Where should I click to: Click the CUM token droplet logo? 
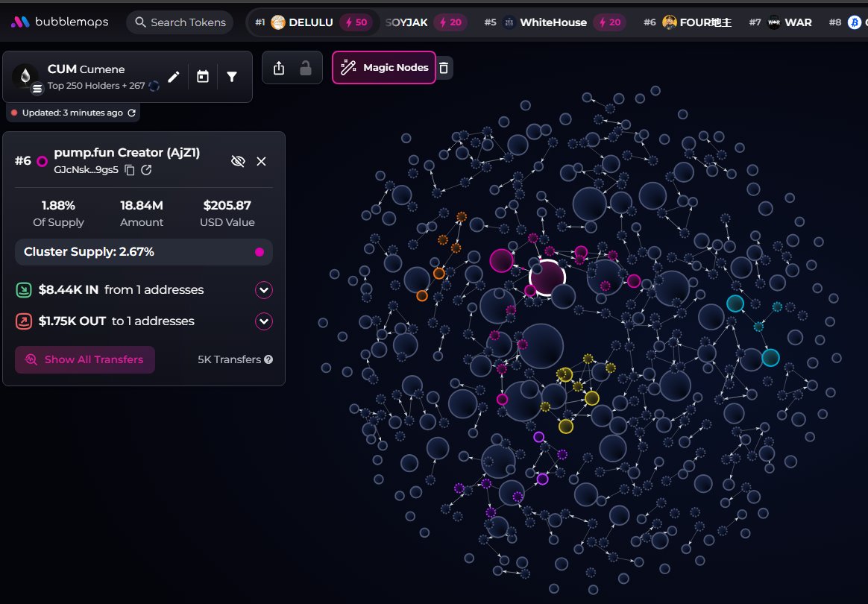pyautogui.click(x=25, y=76)
